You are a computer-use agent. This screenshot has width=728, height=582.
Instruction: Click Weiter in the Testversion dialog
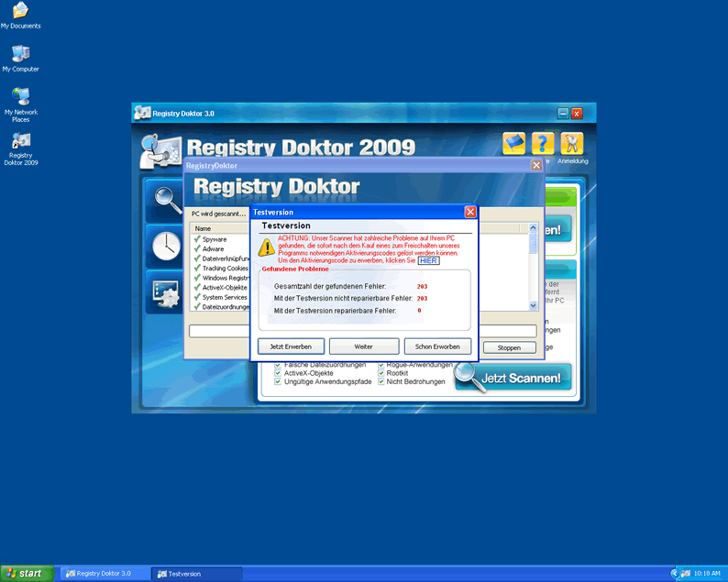pyautogui.click(x=363, y=346)
